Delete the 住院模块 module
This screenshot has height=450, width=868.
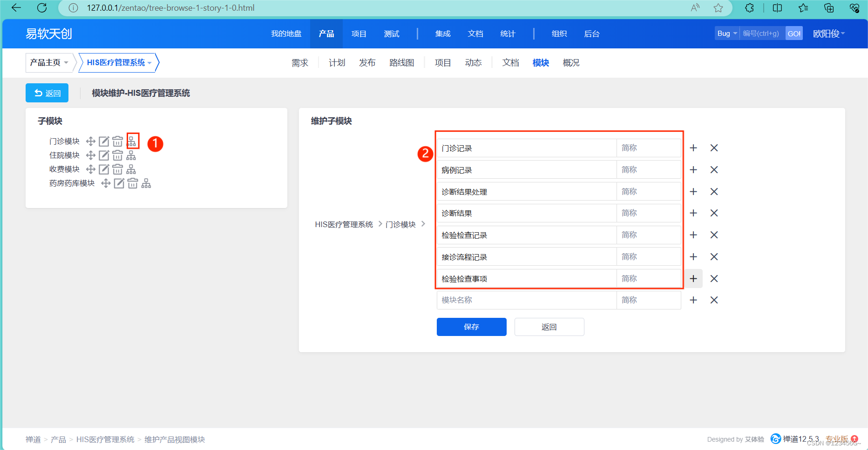point(118,155)
